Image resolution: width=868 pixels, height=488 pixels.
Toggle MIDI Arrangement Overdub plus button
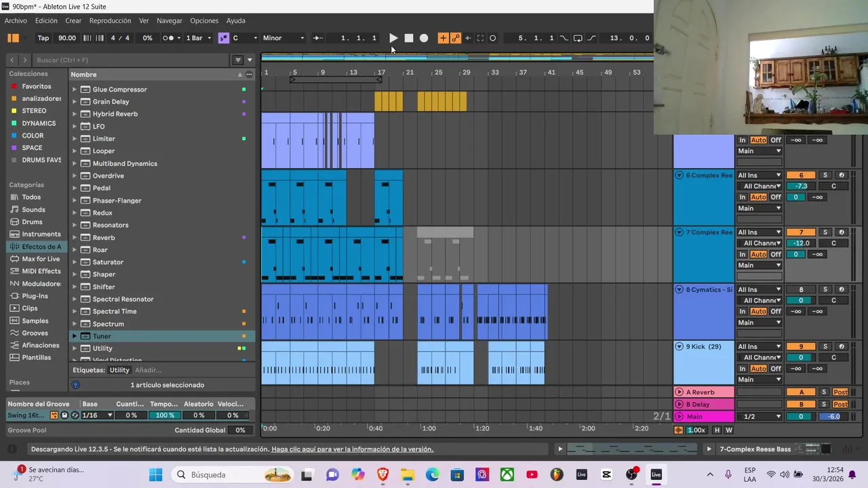[x=443, y=38]
